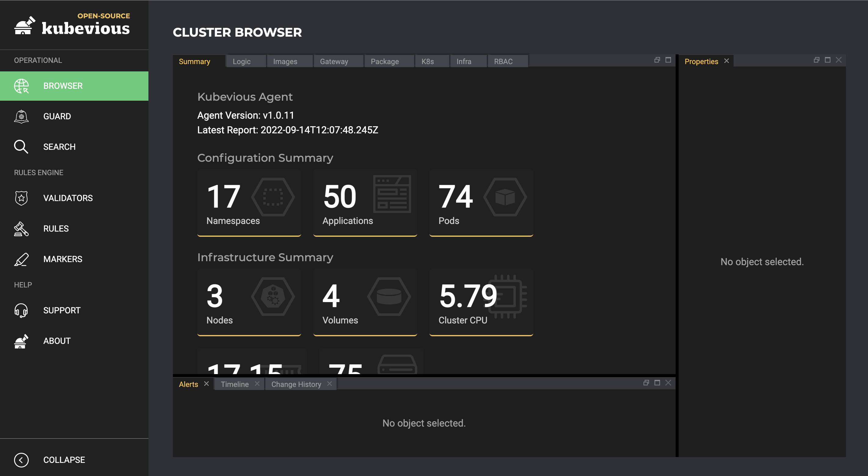Click the Nodes hexagon icon
This screenshot has width=868, height=476.
pos(273,297)
